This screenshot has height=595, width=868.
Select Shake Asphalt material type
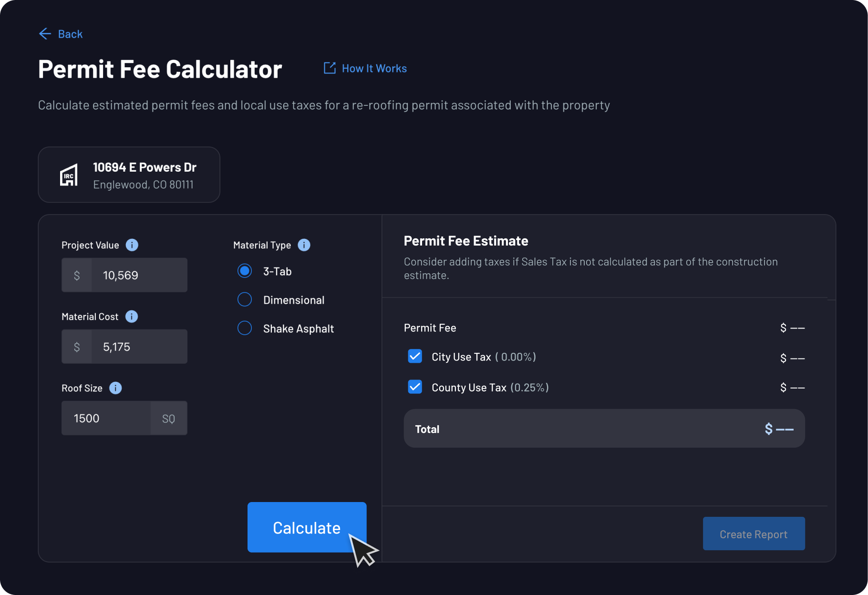245,328
